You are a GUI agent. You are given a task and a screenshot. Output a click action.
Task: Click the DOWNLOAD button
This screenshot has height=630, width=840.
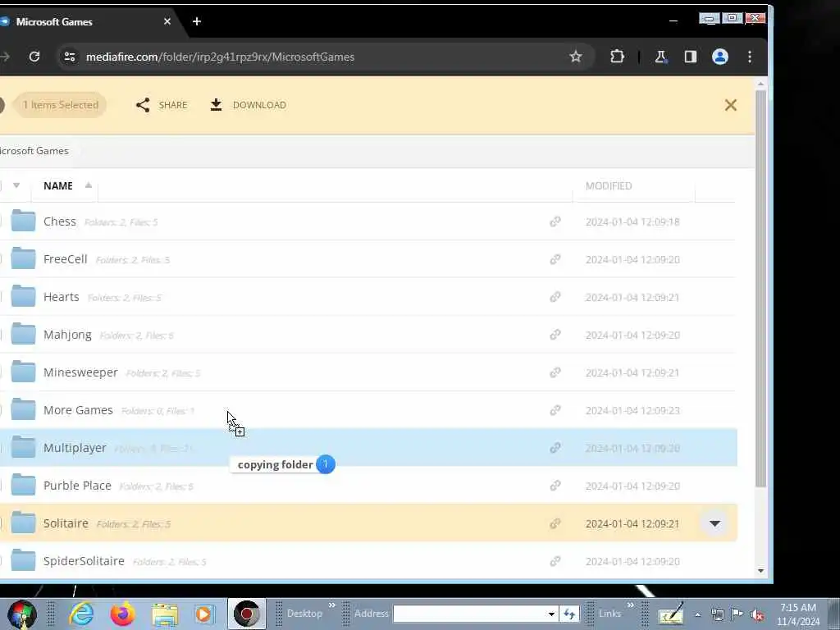tap(248, 105)
